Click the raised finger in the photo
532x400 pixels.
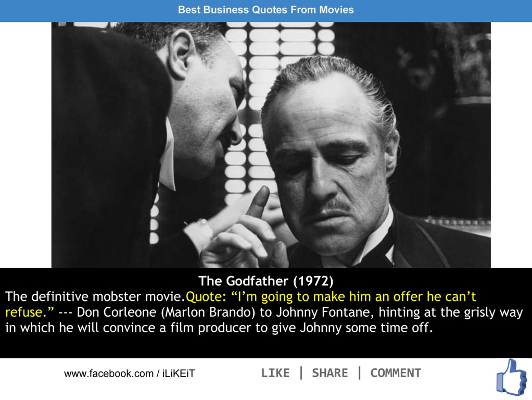pos(259,202)
